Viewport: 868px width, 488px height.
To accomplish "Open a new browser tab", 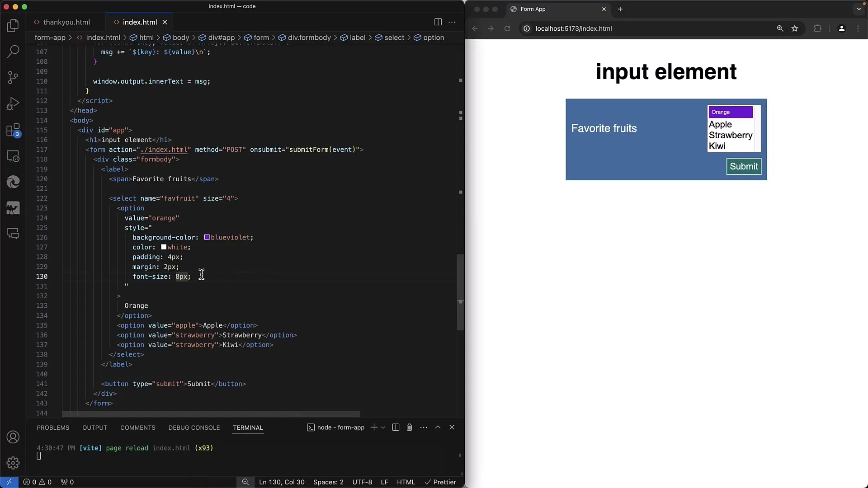I will point(620,9).
